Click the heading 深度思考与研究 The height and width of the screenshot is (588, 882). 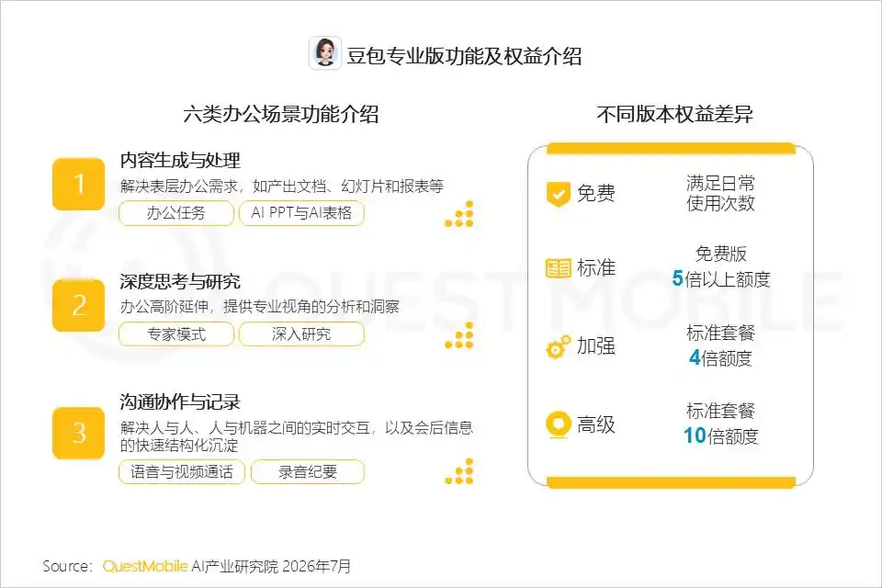[x=180, y=281]
